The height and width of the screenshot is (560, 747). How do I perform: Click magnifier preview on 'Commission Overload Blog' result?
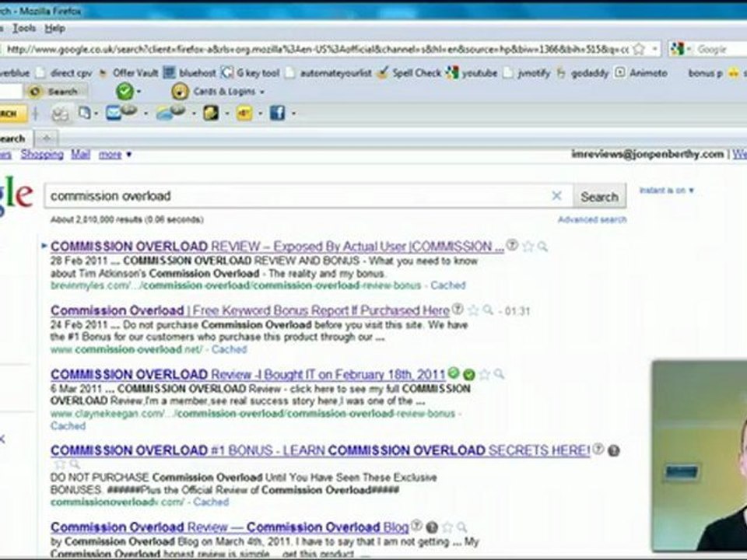(x=462, y=527)
